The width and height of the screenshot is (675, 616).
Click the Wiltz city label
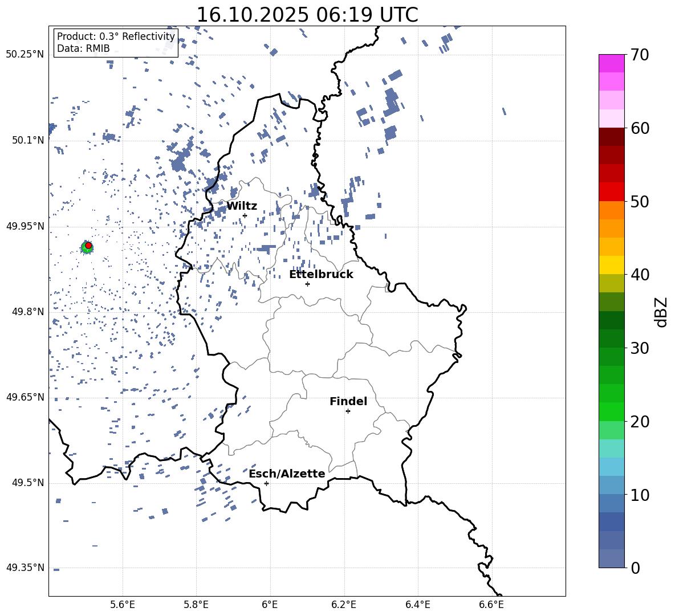pos(242,206)
